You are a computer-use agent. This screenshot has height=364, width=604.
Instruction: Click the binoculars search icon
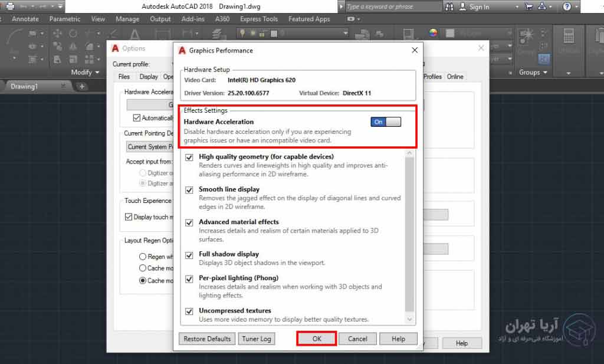click(451, 6)
